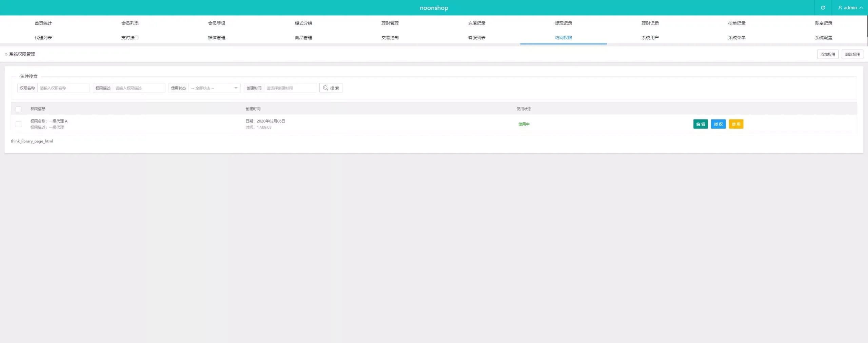
Task: Open the admin user menu
Action: click(x=850, y=7)
